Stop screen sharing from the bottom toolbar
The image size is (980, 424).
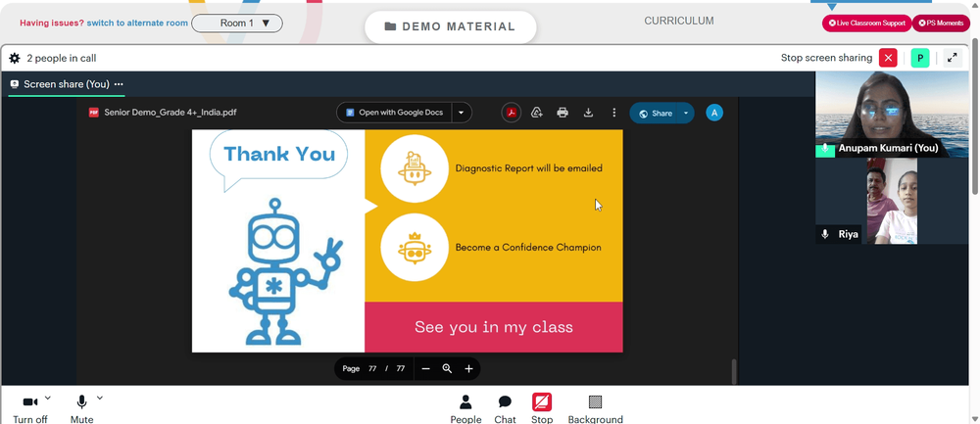click(x=542, y=409)
